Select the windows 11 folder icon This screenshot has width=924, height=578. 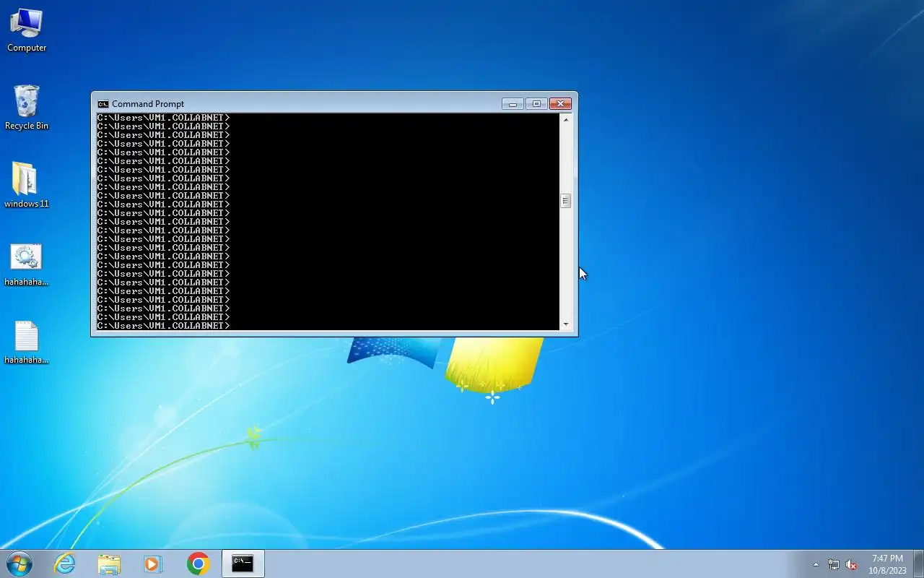click(27, 185)
